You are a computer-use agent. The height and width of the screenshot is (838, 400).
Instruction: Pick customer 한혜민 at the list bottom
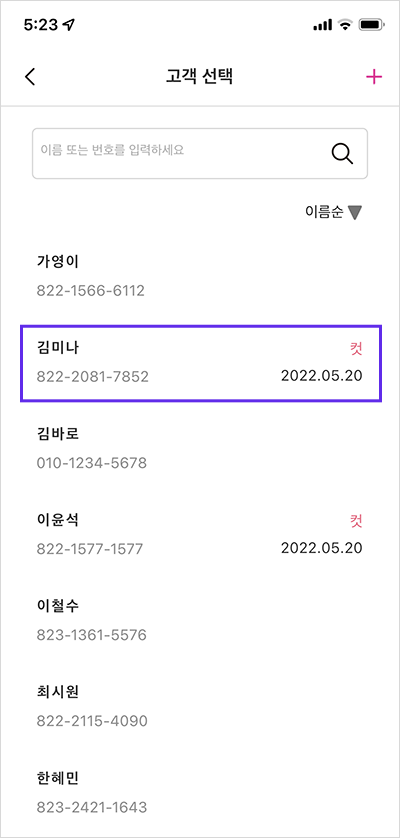200,793
